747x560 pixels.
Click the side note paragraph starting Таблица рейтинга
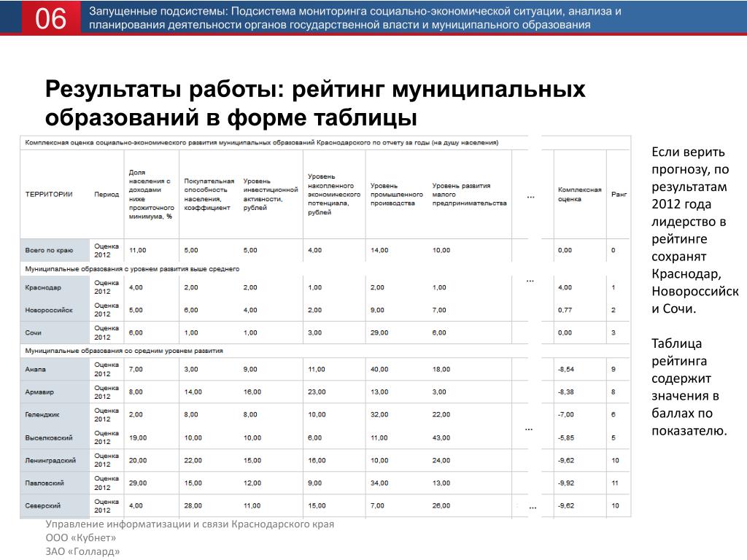pyautogui.click(x=689, y=387)
